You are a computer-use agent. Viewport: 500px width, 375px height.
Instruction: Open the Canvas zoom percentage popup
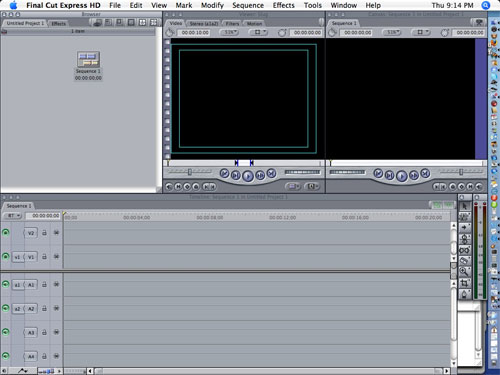pos(392,32)
